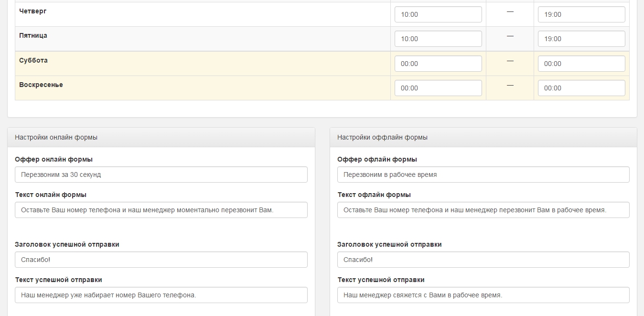Click the offline form offer input
Screen dimensions: 644x316
tap(483, 174)
